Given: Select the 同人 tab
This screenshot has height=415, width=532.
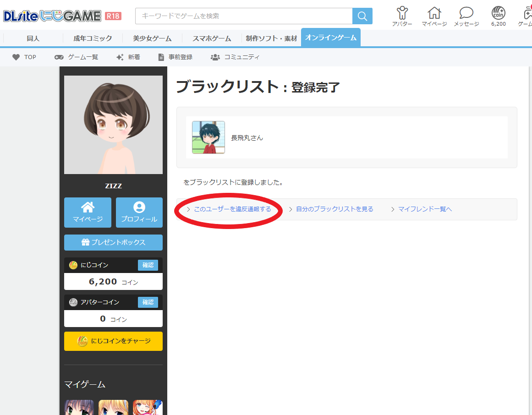Looking at the screenshot, I should [x=33, y=38].
